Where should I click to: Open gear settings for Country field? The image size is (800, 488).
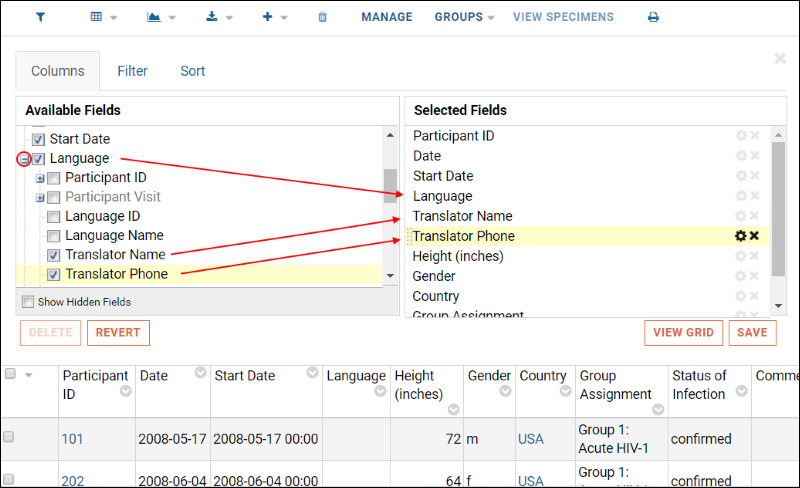point(741,296)
